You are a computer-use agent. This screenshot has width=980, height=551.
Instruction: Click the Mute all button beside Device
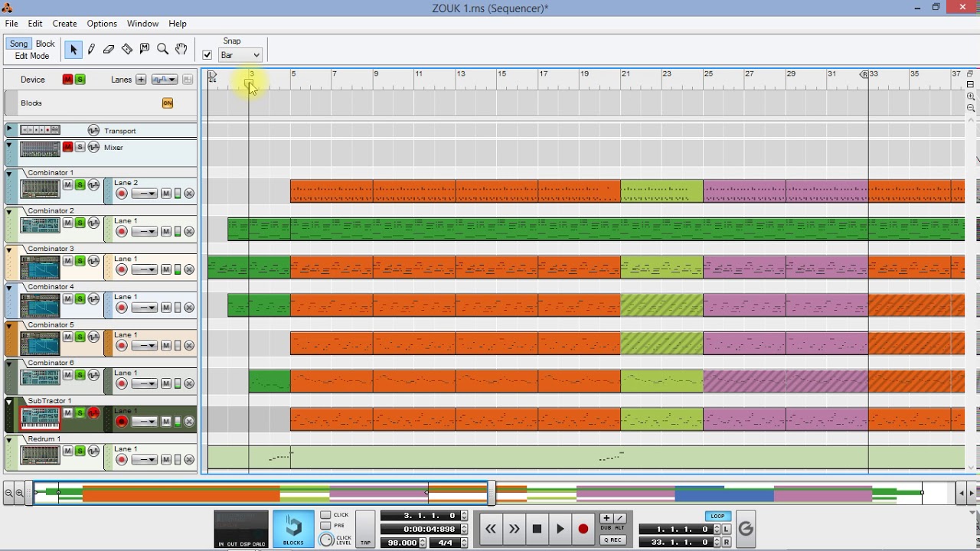[68, 80]
